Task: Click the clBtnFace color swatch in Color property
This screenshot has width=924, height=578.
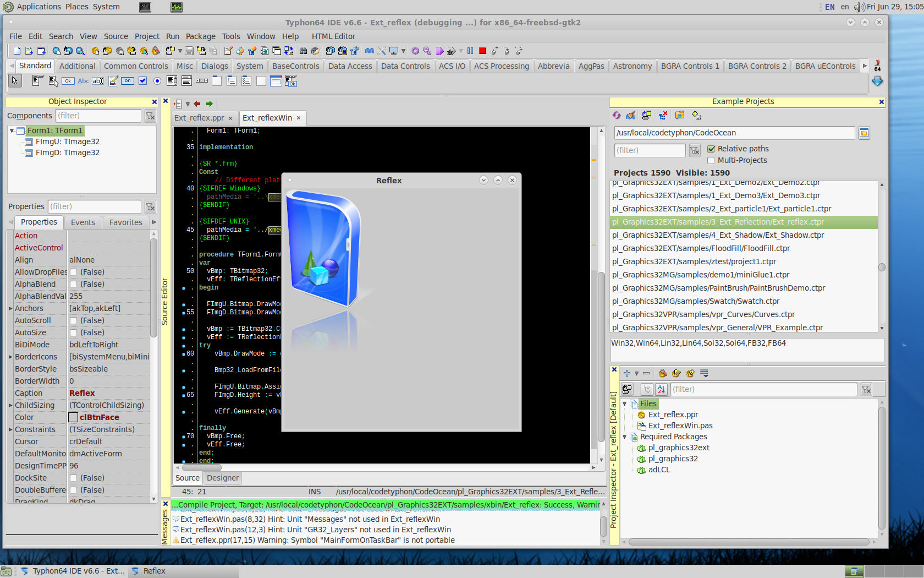Action: [73, 417]
